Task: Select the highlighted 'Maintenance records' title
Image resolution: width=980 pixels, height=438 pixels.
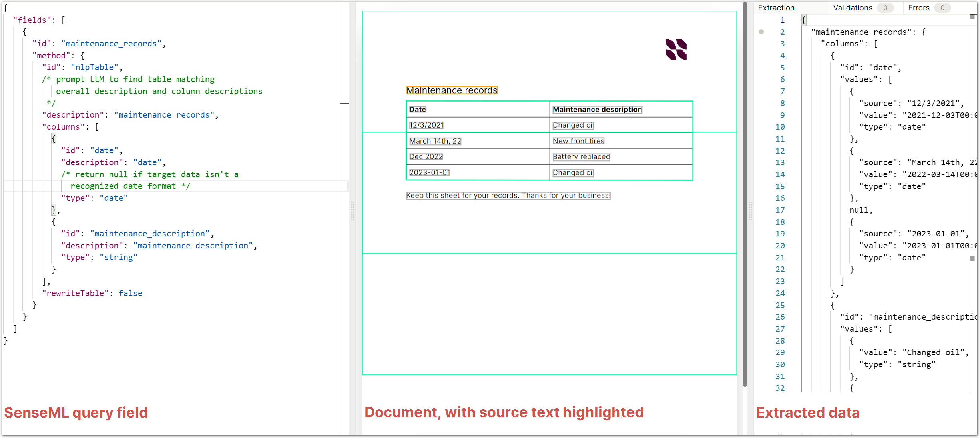Action: click(452, 90)
